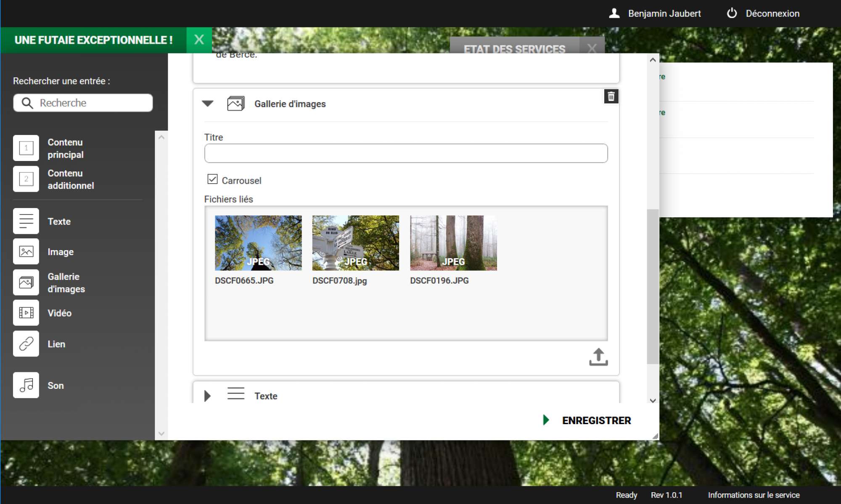
Task: Collapse the Gallerie d'images section
Action: 208,103
